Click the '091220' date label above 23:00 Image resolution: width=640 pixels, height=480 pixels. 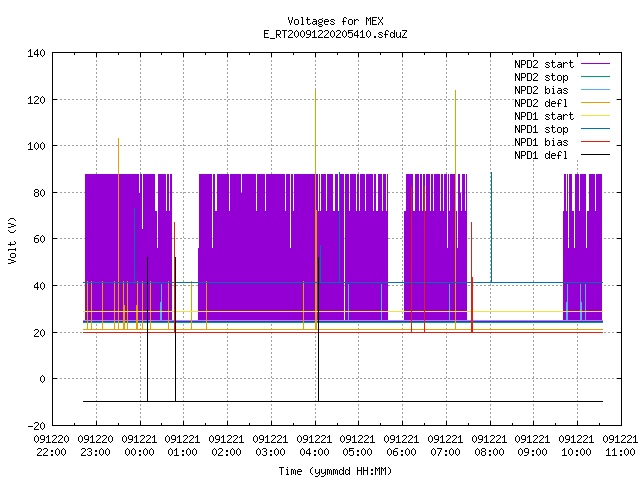point(96,439)
